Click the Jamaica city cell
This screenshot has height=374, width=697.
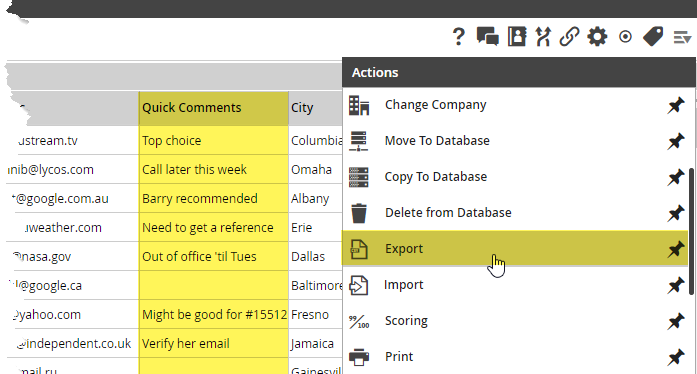316,343
